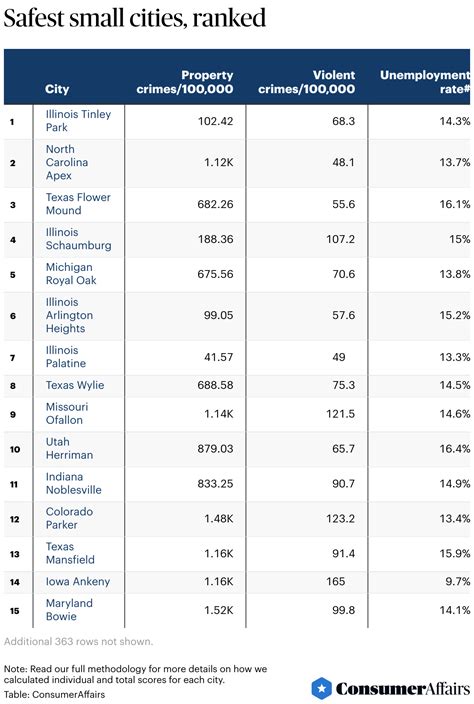The height and width of the screenshot is (704, 474).
Task: Sort by Violent crimes/100,000 header
Action: (307, 82)
